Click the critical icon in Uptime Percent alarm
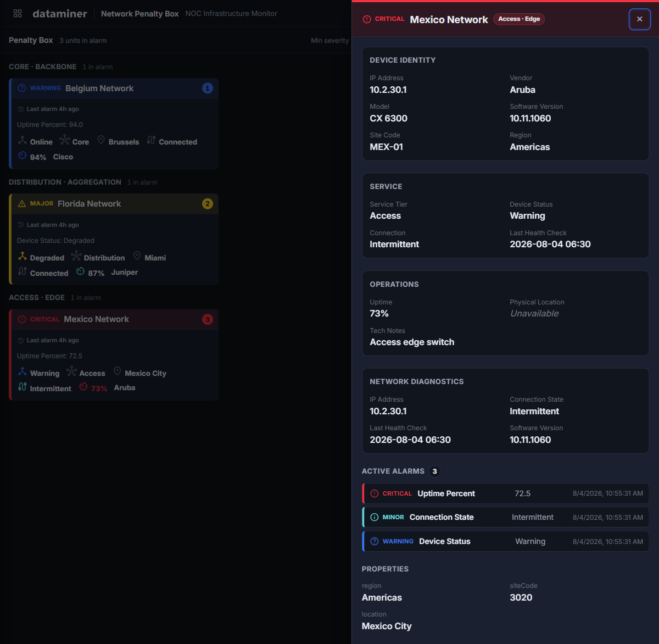Image resolution: width=659 pixels, height=644 pixels. tap(375, 493)
